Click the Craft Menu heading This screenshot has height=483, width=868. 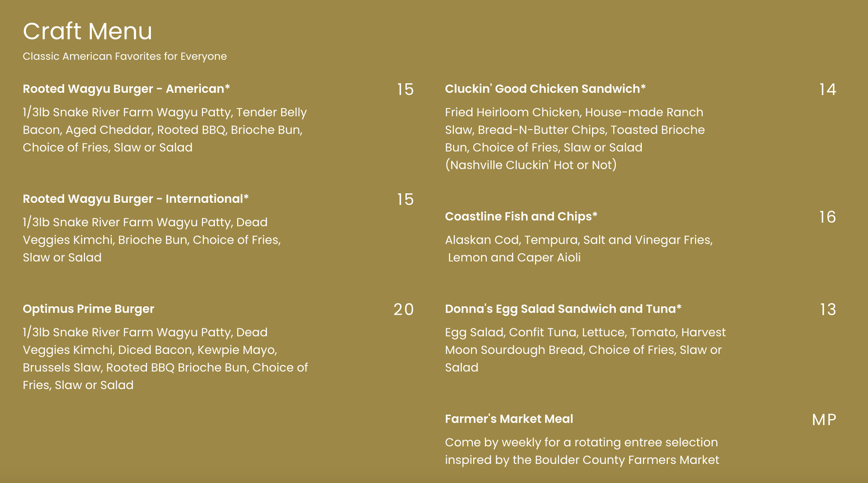(87, 31)
